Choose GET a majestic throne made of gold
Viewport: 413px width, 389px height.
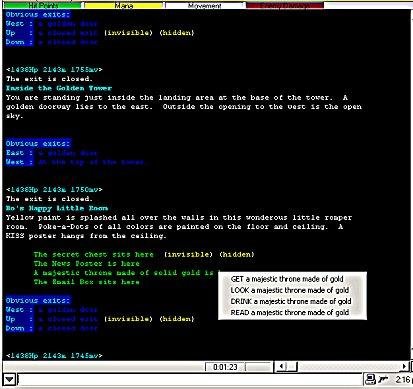tap(287, 279)
